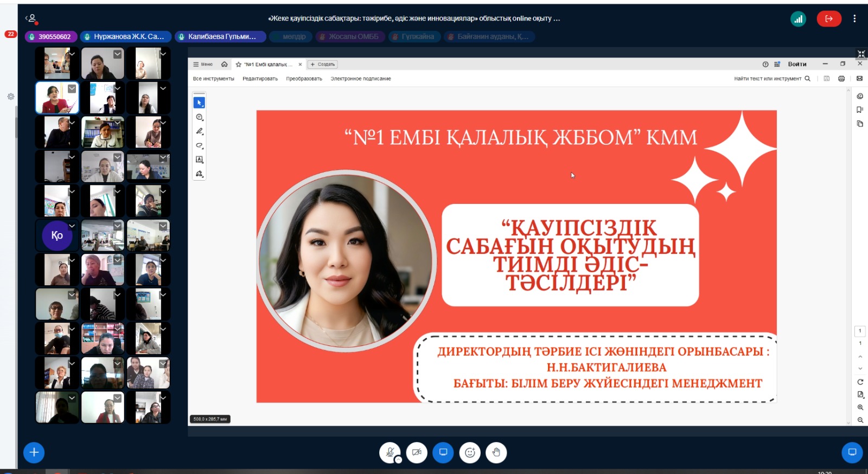Toggle the microphone mute button
Image resolution: width=868 pixels, height=474 pixels.
point(390,452)
